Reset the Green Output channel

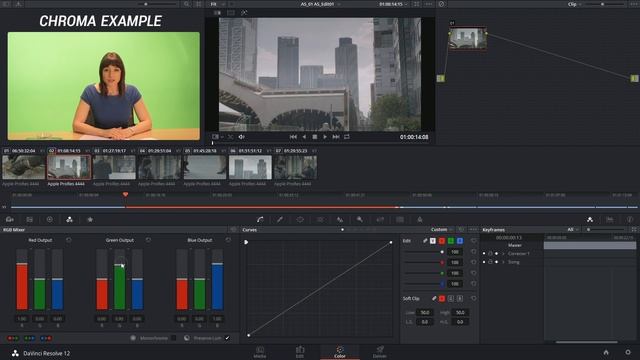(148, 240)
